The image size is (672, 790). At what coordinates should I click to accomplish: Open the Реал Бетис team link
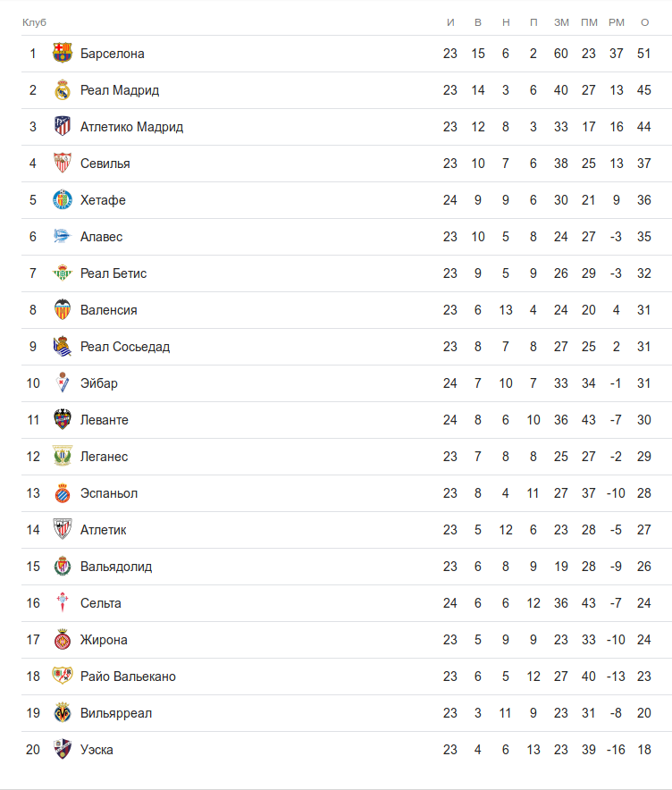click(113, 273)
